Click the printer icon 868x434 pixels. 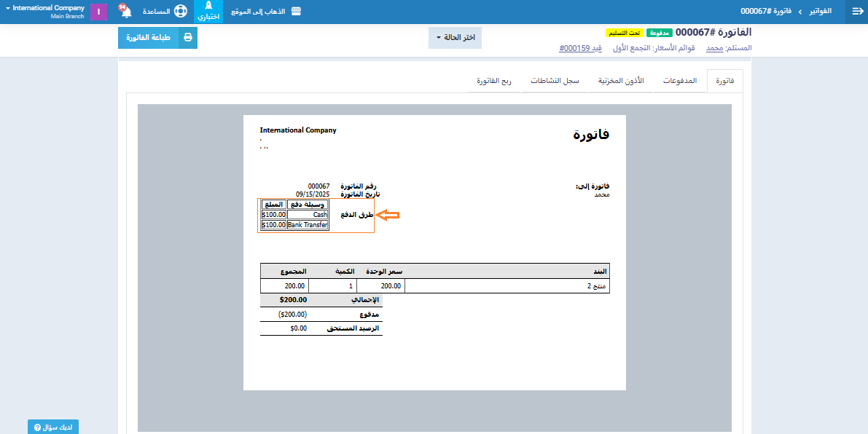point(188,37)
